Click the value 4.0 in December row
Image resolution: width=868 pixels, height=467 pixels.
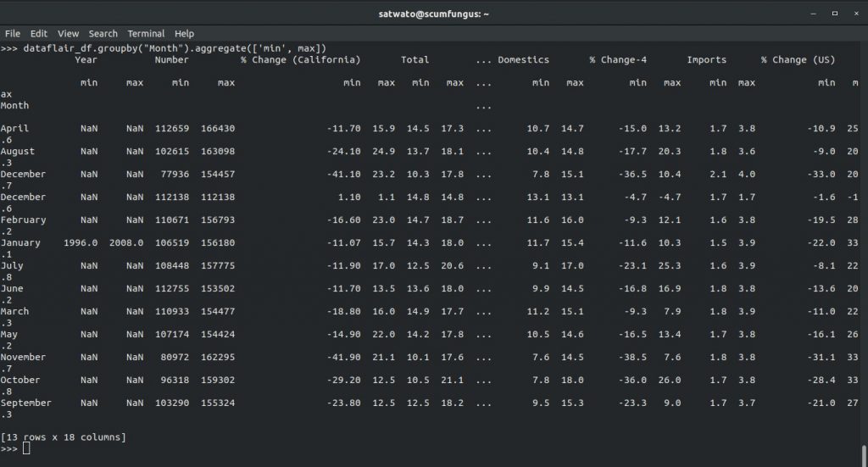tap(746, 174)
